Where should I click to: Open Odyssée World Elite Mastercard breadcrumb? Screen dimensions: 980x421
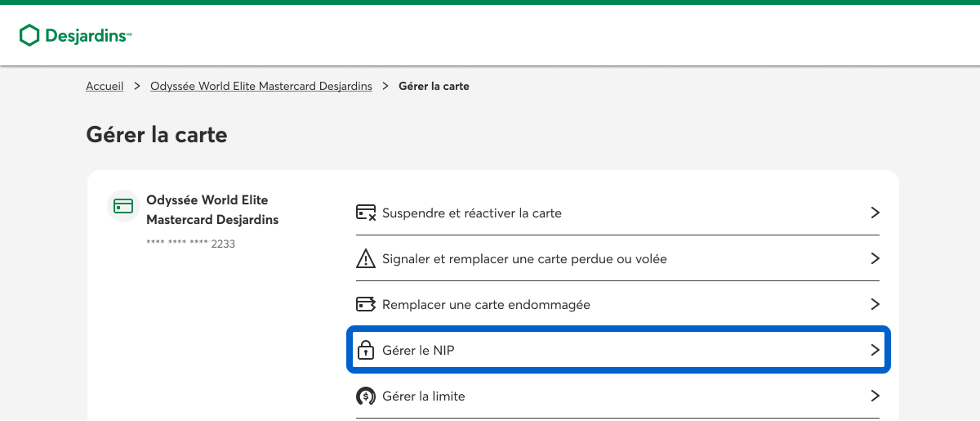[x=261, y=86]
